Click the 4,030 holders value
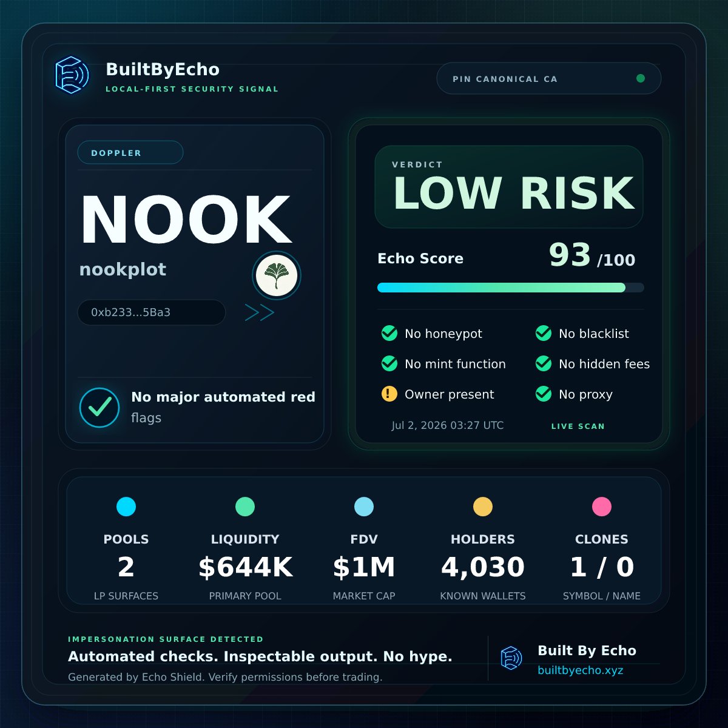The height and width of the screenshot is (728, 728). pos(483,567)
